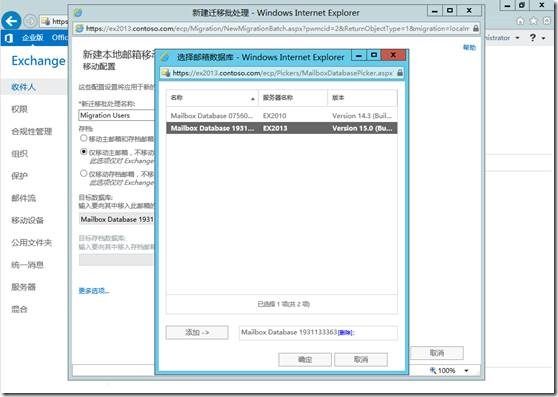Image resolution: width=558 pixels, height=397 pixels.
Task: Click address bar of migration batch window
Action: [278, 28]
